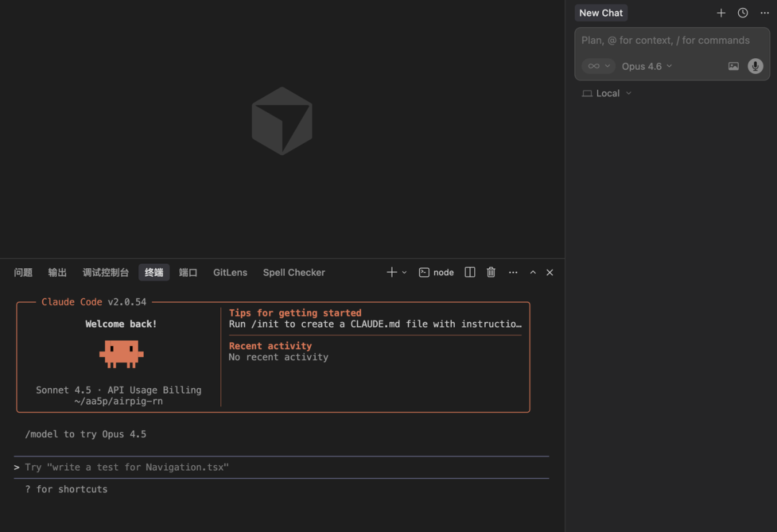Image resolution: width=777 pixels, height=532 pixels.
Task: Click the plus icon for new chat
Action: click(721, 13)
